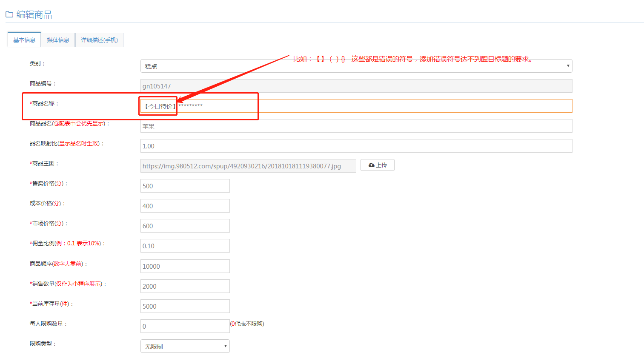Click the 售卖价格 field with 500
The image size is (644, 358).
click(x=185, y=186)
